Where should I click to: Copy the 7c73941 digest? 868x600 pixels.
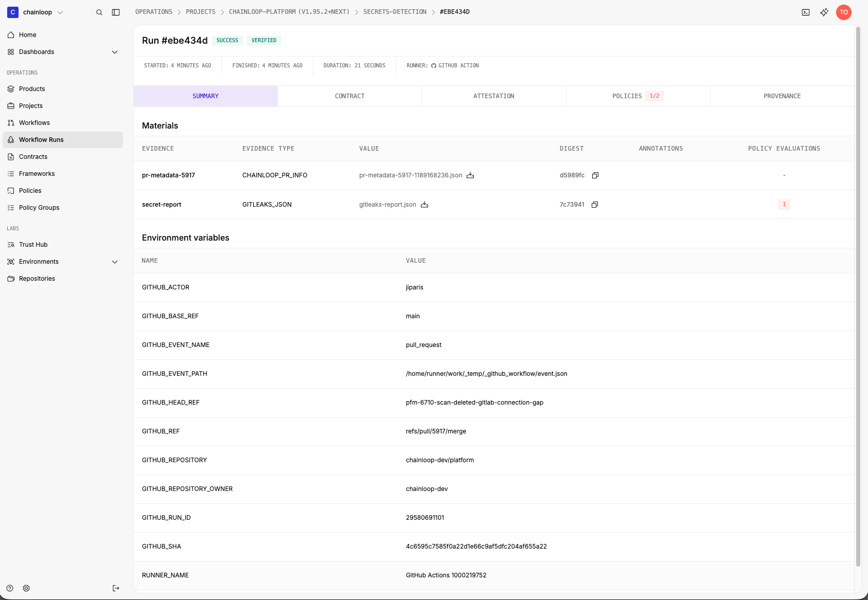pos(595,205)
